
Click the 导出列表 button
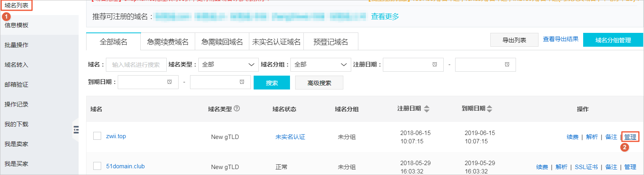[x=514, y=40]
